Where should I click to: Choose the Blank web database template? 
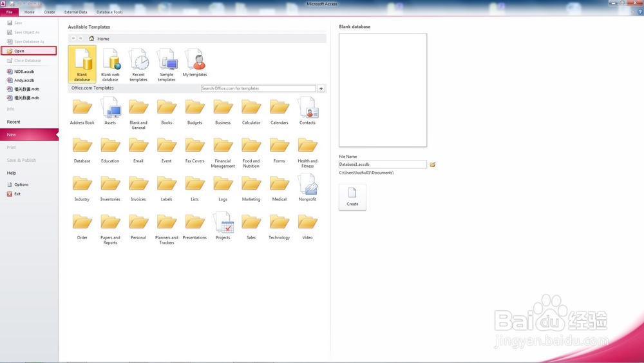pos(110,64)
